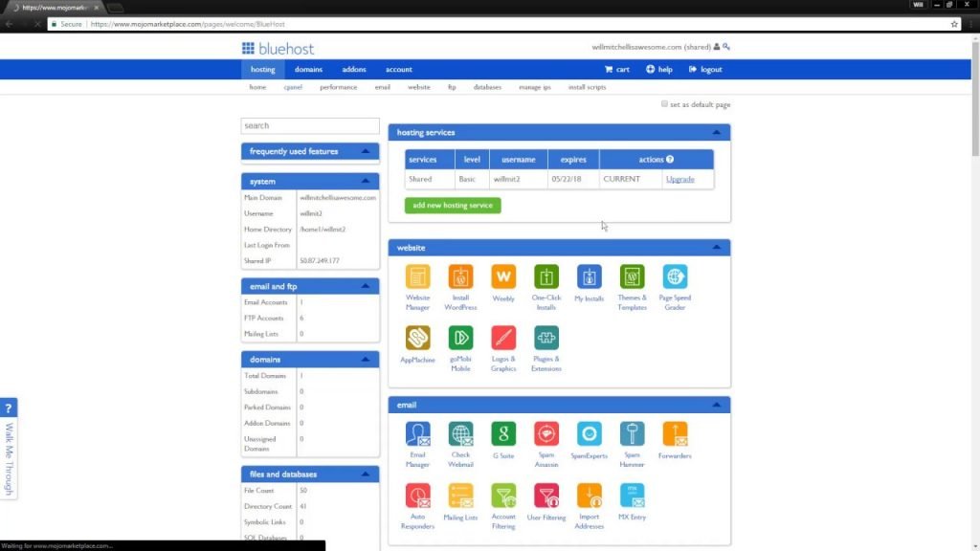Launch Page Speed Grader
980x551 pixels.
pyautogui.click(x=675, y=276)
